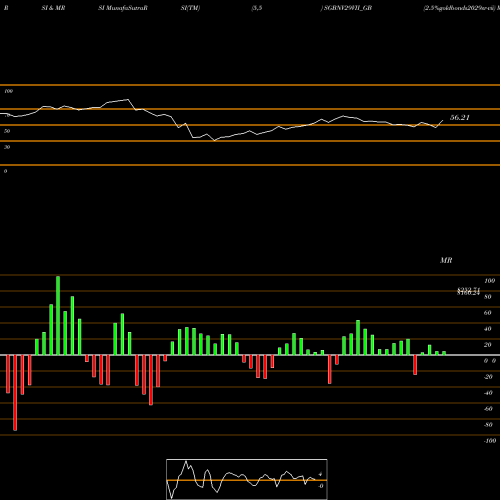Viewport: 500px width, 500px height.
Task: Click the 'SI(TM)' header text
Action: (x=190, y=8)
